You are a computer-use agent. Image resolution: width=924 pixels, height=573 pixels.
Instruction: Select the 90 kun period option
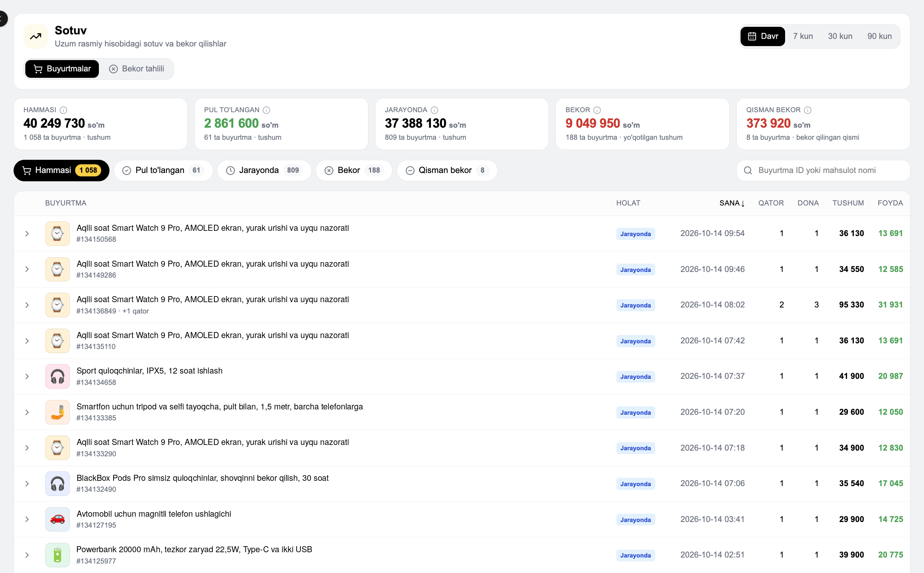click(879, 36)
